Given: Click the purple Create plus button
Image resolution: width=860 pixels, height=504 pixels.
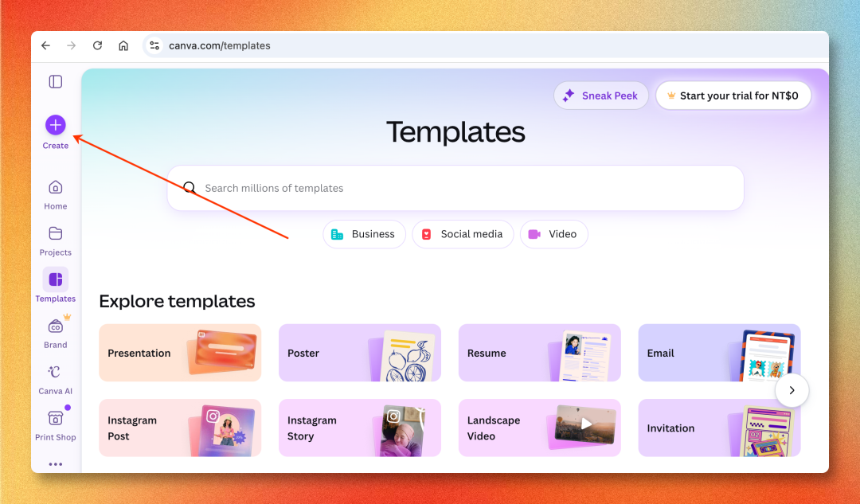Looking at the screenshot, I should click(x=56, y=125).
